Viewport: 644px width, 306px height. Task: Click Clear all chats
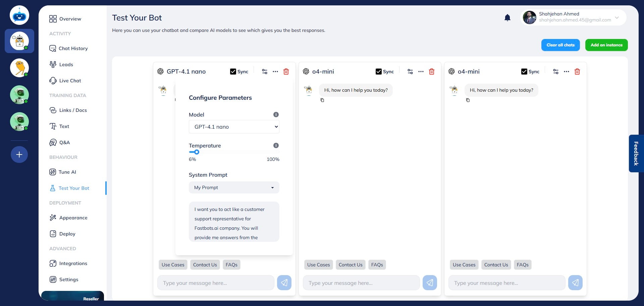coord(560,45)
